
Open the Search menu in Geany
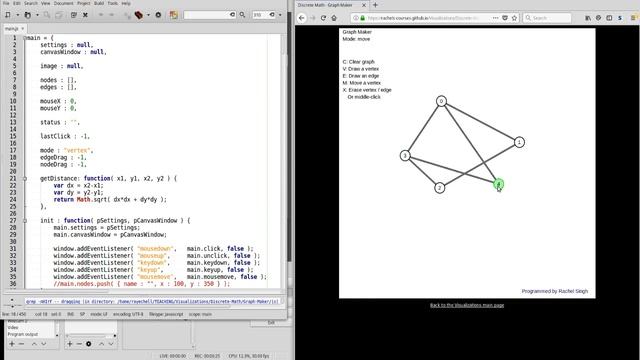tap(31, 3)
